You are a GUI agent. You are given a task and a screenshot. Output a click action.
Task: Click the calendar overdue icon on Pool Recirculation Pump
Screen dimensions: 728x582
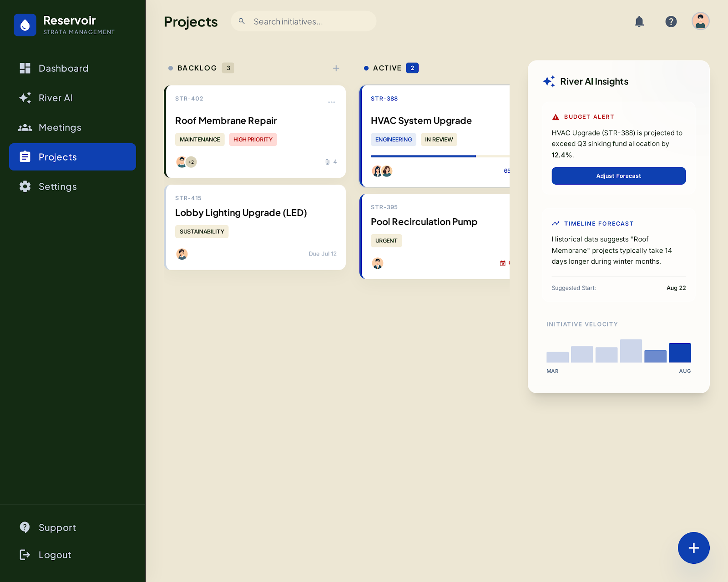click(502, 263)
